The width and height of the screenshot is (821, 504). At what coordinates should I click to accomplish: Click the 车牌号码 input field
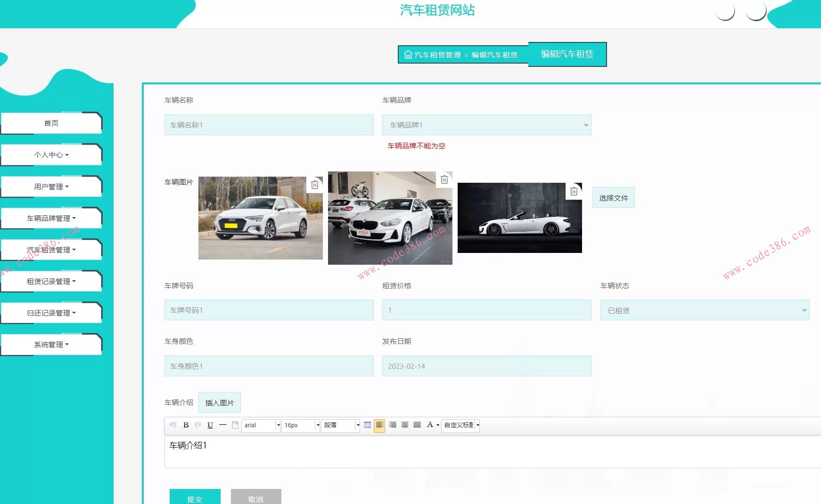click(x=269, y=310)
